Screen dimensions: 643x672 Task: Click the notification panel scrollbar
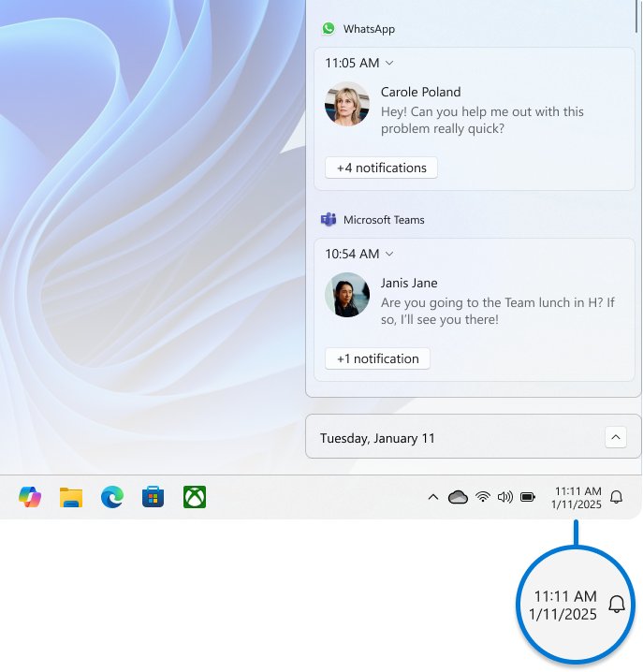pyautogui.click(x=636, y=16)
